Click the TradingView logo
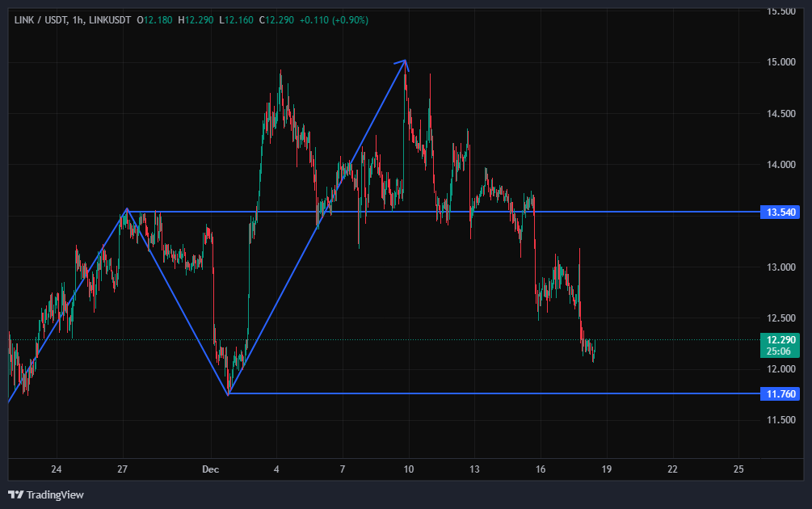Viewport: 812px width, 509px height. tap(46, 494)
